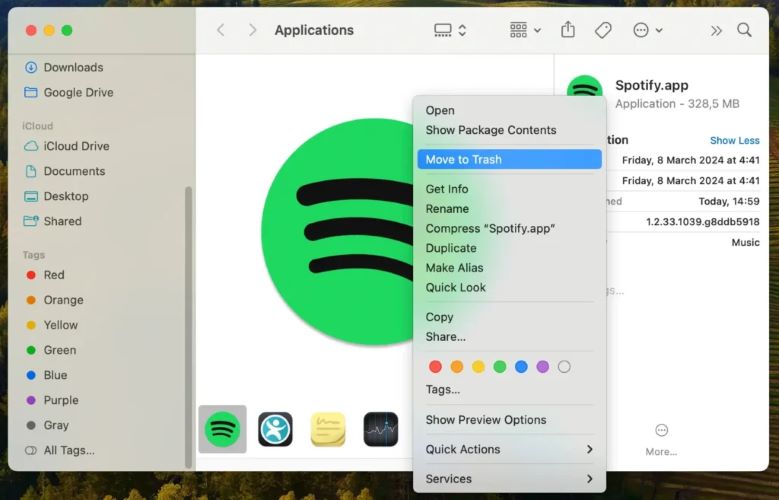Click the large Spotify preview image
The height and width of the screenshot is (500, 779).
337,232
